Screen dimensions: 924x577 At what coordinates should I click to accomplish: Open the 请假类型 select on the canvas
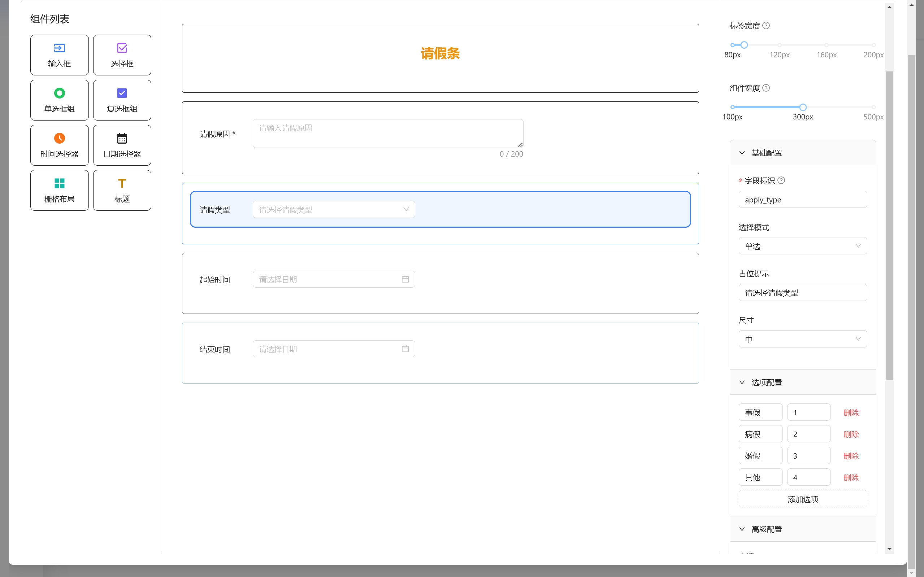click(x=333, y=209)
